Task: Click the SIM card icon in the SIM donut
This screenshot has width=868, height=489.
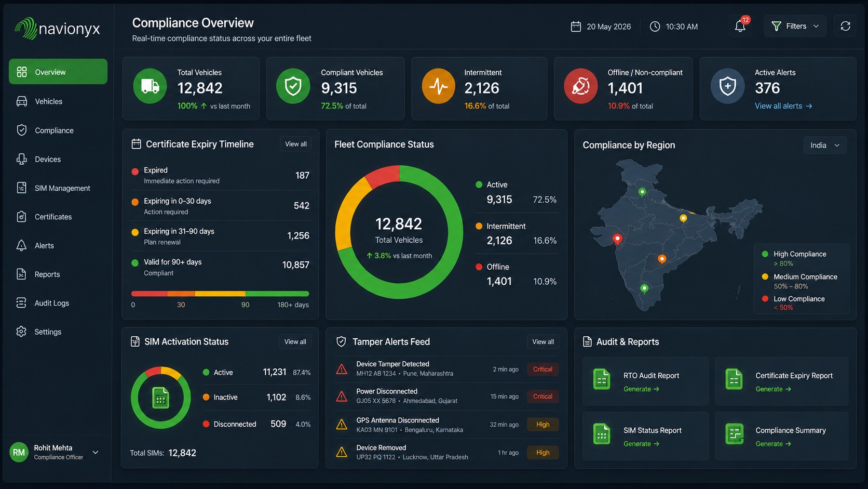Action: pyautogui.click(x=160, y=398)
